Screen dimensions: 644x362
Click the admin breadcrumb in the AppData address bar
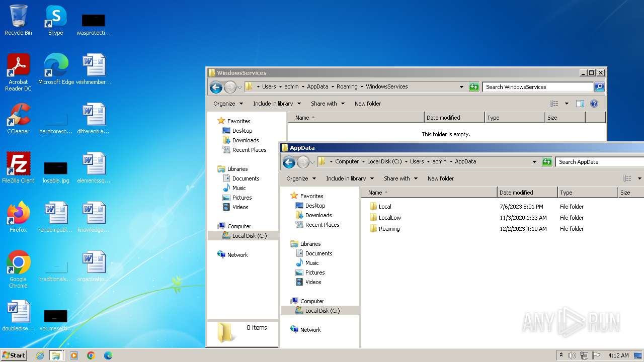click(x=439, y=162)
